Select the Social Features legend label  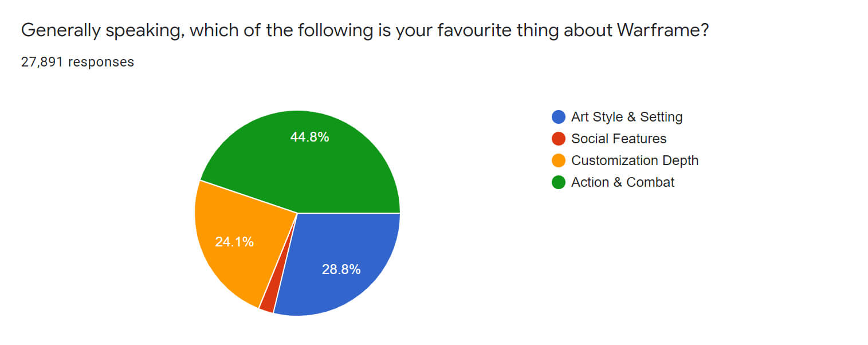[x=619, y=139]
